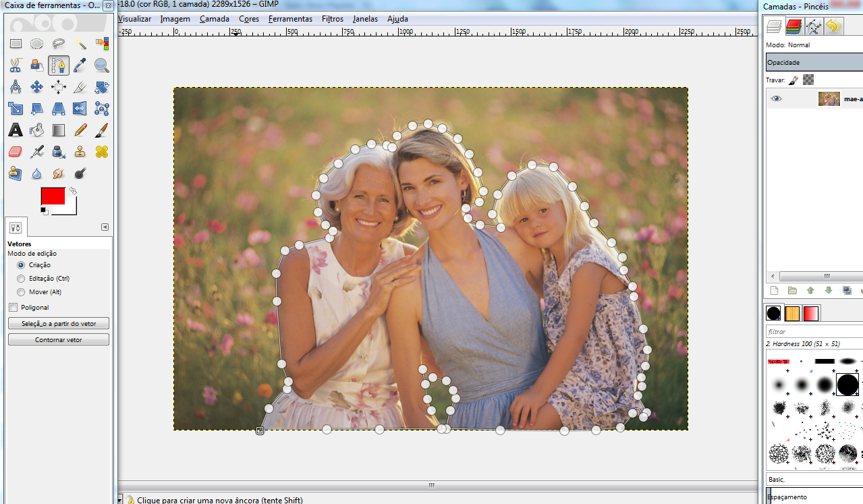The height and width of the screenshot is (504, 863).
Task: Choose the Scissors Select tool
Action: click(x=15, y=65)
